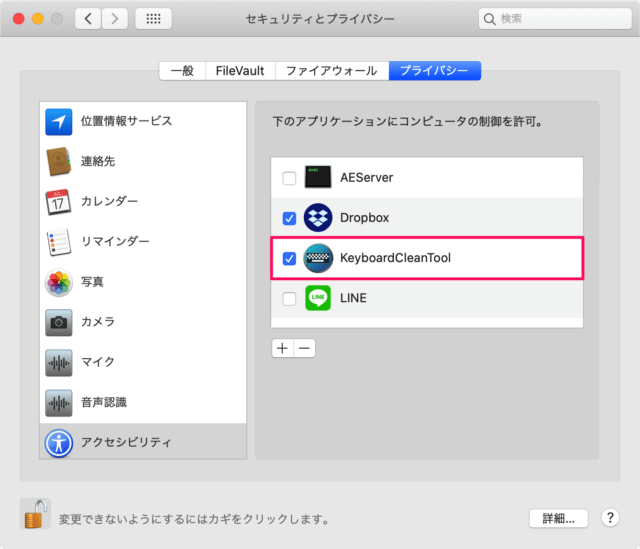Show all preferences grid button
The height and width of the screenshot is (549, 640).
153,19
